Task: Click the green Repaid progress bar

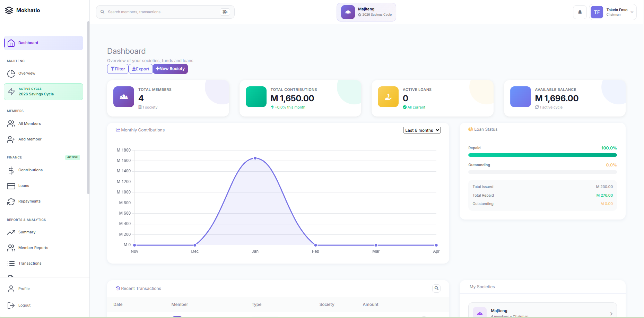Action: 542,155
